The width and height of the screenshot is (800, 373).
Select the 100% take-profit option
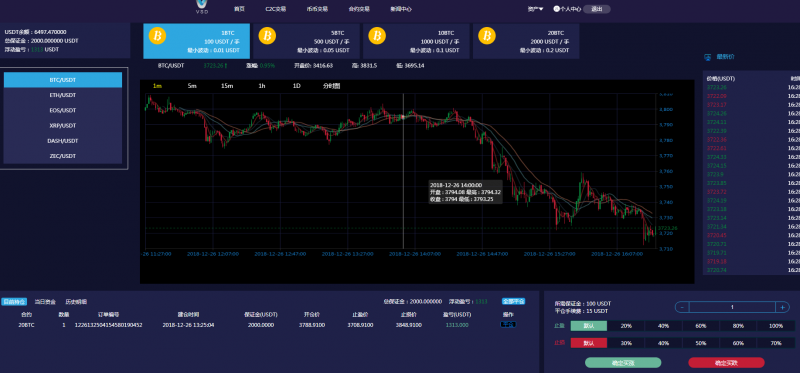(x=776, y=326)
